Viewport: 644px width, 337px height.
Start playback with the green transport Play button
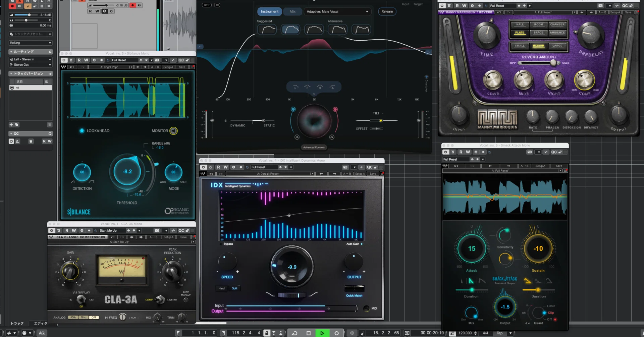pyautogui.click(x=322, y=333)
